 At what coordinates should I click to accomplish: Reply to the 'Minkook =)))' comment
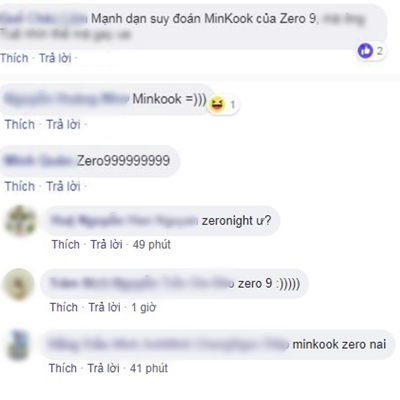[x=63, y=124]
